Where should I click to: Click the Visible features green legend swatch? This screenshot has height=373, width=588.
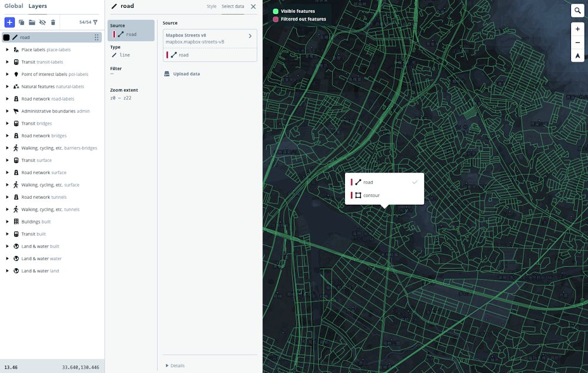(x=275, y=11)
